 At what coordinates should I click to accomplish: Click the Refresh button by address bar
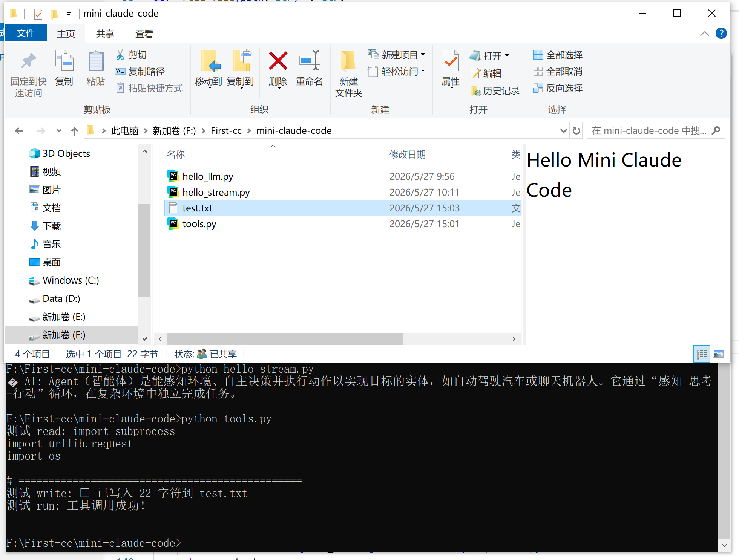point(576,131)
